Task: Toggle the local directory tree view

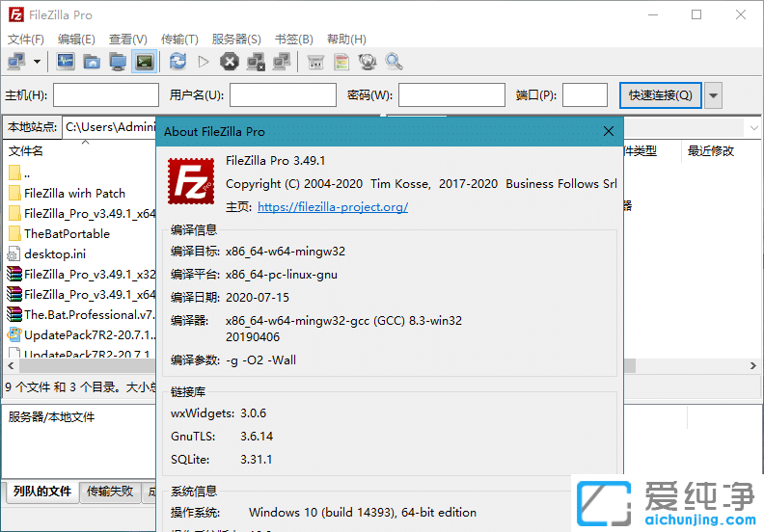Action: pos(92,62)
